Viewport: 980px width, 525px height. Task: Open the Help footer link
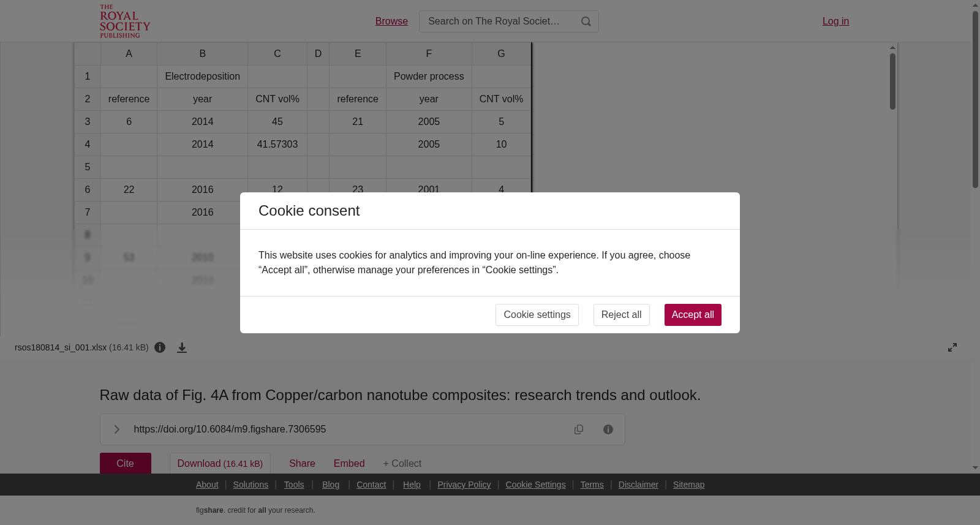point(412,485)
